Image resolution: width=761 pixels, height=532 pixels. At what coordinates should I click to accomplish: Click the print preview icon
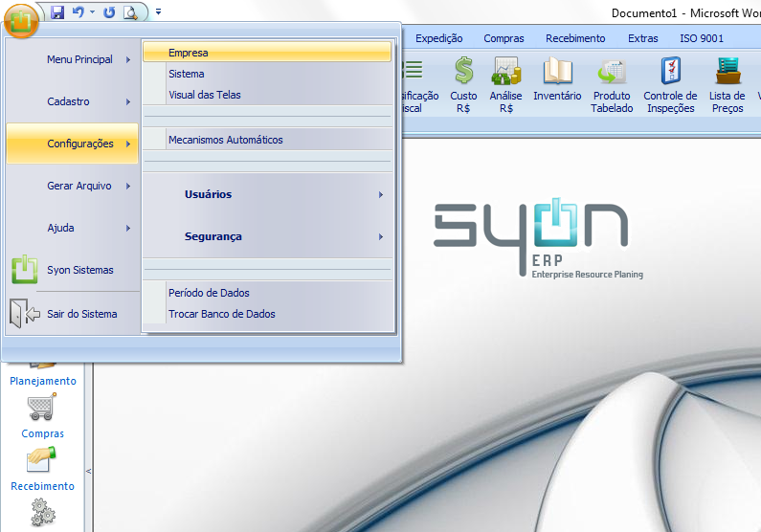(130, 12)
